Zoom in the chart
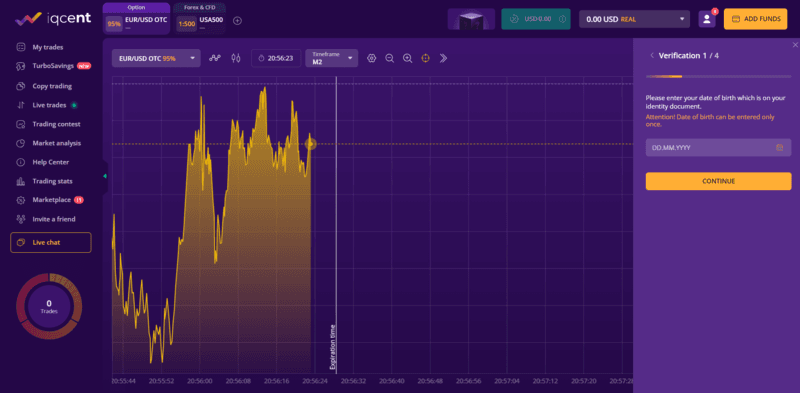This screenshot has width=800, height=393. point(408,58)
